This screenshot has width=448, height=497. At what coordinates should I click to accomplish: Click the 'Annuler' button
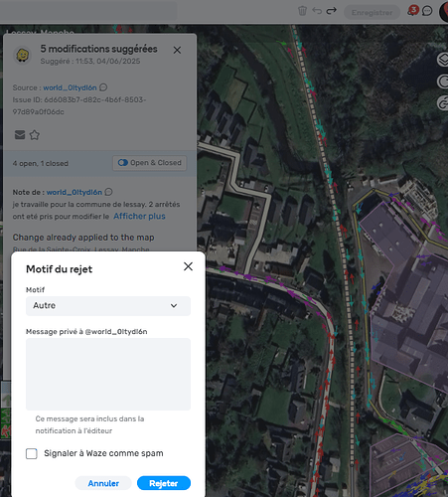(103, 483)
